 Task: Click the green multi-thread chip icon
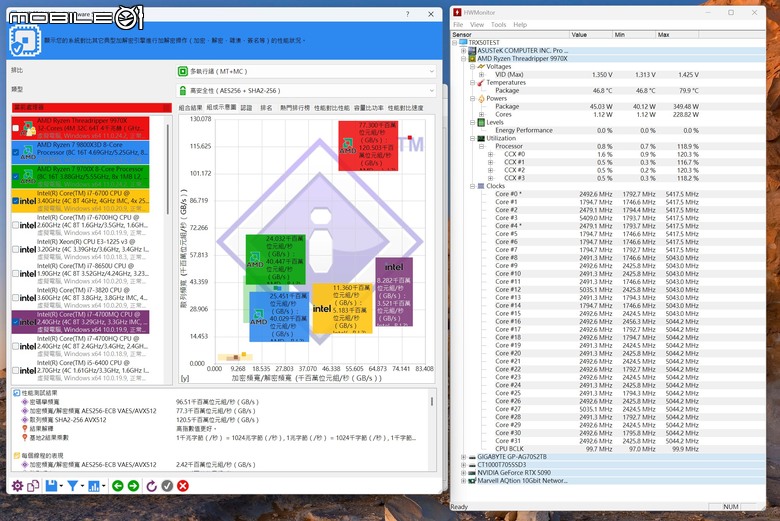183,72
